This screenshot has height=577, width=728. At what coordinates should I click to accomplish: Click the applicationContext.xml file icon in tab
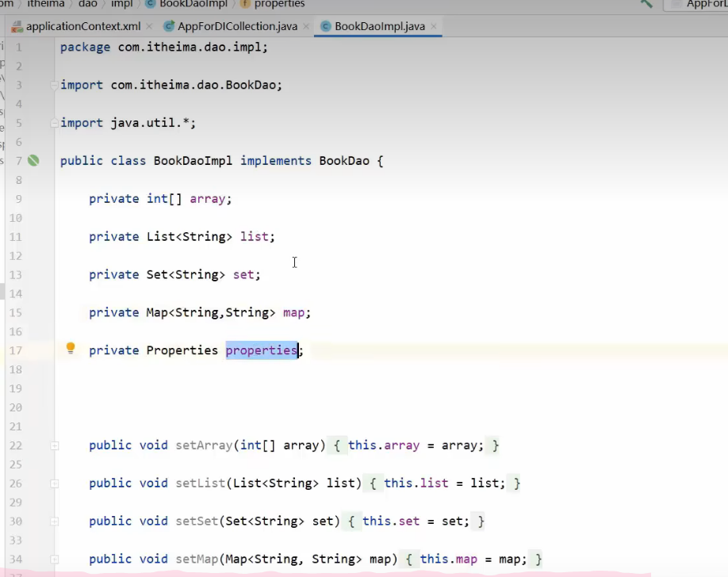[x=16, y=26]
